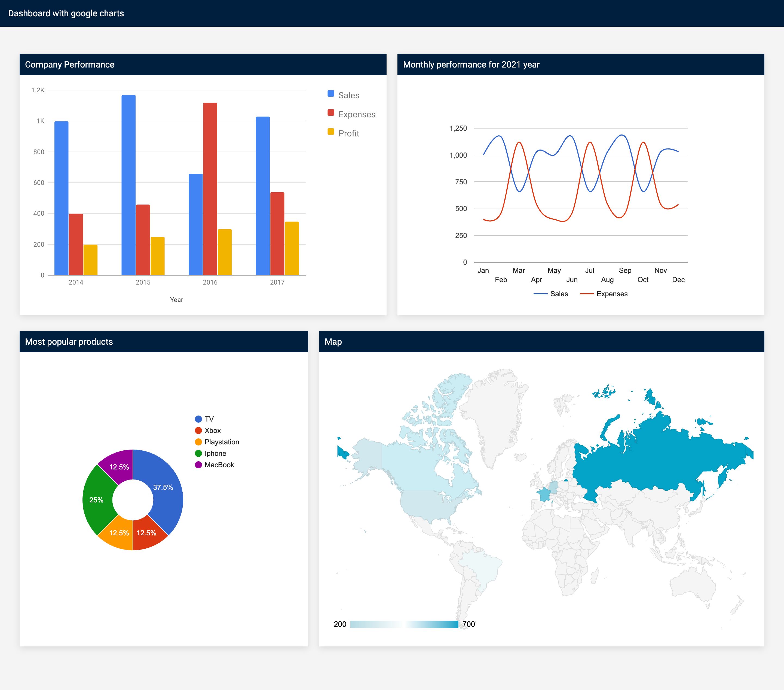Click the TV legend circle icon

tap(198, 419)
